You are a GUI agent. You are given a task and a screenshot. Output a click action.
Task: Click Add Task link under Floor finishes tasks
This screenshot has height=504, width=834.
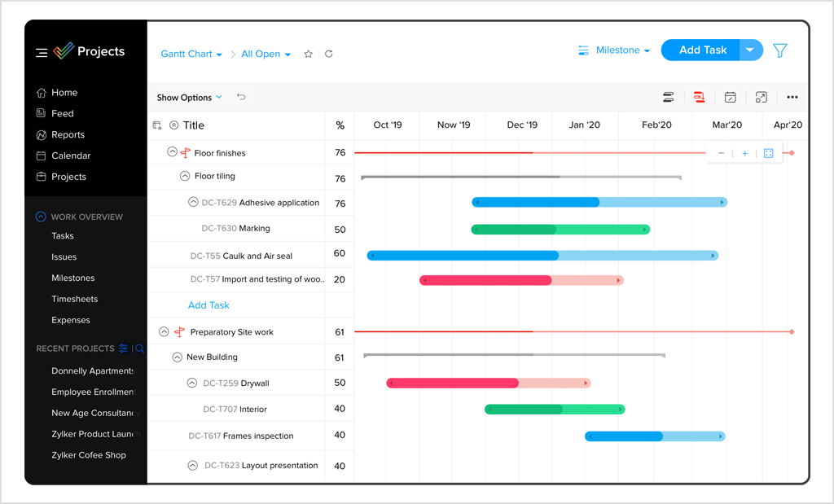pyautogui.click(x=208, y=305)
